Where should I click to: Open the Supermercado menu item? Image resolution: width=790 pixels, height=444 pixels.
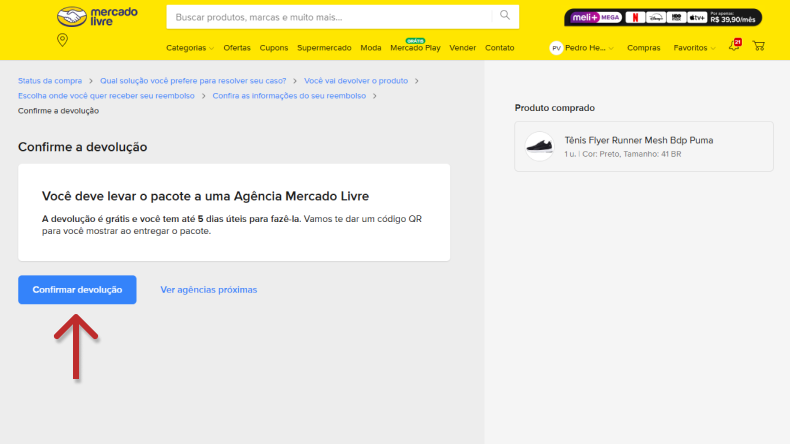click(324, 48)
